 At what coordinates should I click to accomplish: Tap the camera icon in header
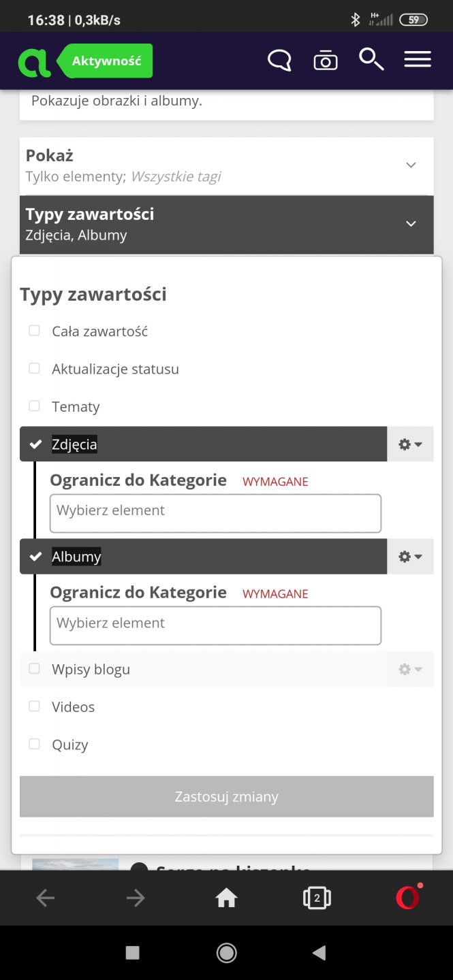pos(326,61)
